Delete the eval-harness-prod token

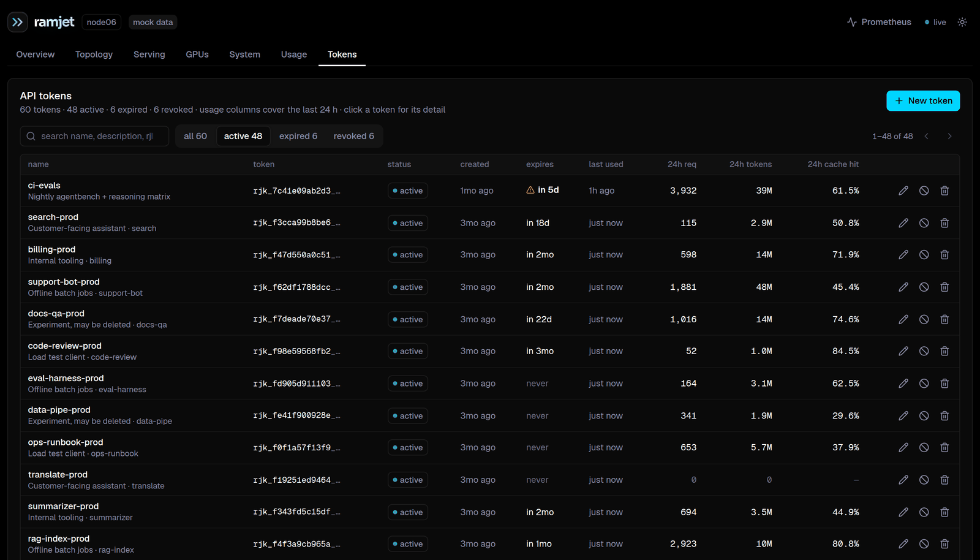[944, 384]
